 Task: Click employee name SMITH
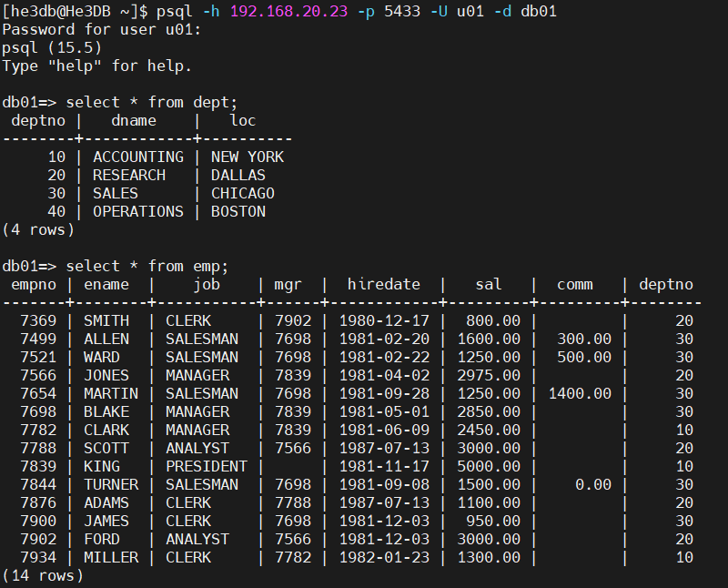click(106, 320)
